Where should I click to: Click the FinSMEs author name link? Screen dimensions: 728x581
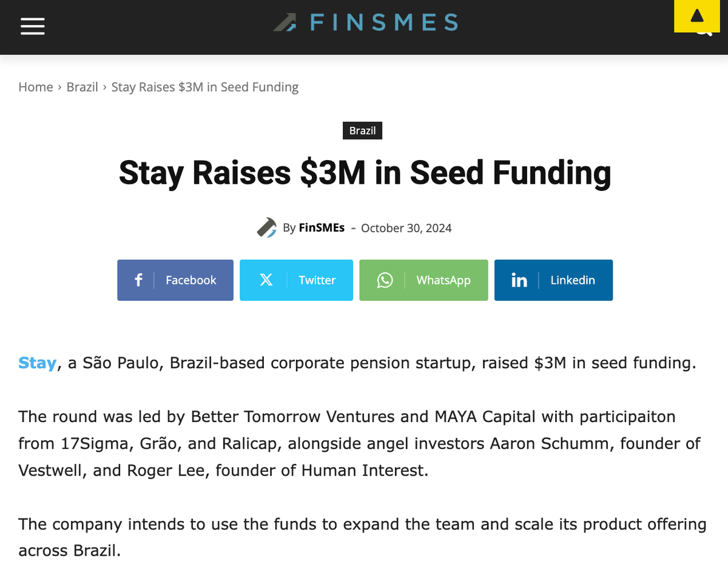coord(321,227)
